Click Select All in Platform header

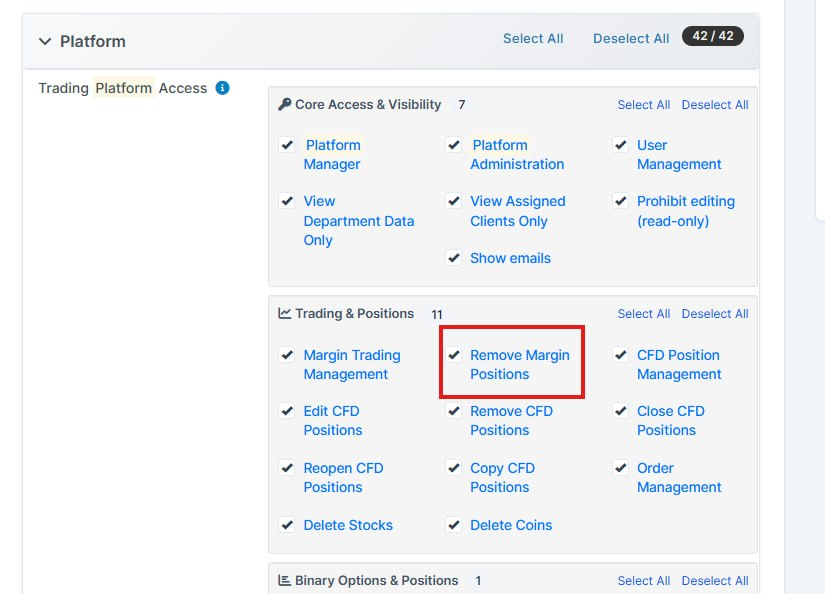pyautogui.click(x=533, y=38)
